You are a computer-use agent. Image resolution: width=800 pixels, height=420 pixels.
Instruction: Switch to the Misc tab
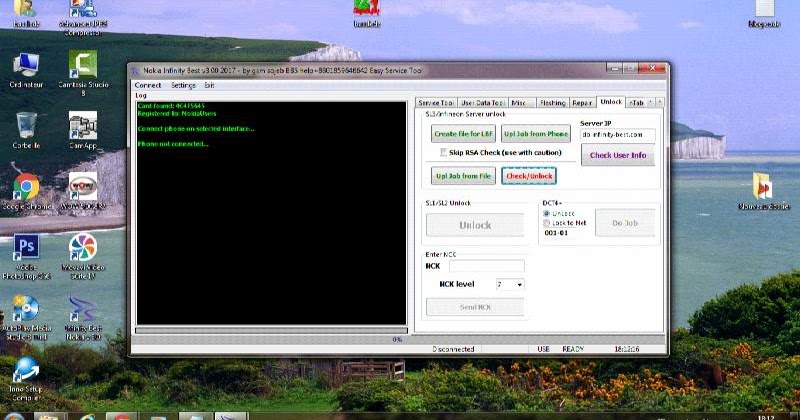point(521,103)
